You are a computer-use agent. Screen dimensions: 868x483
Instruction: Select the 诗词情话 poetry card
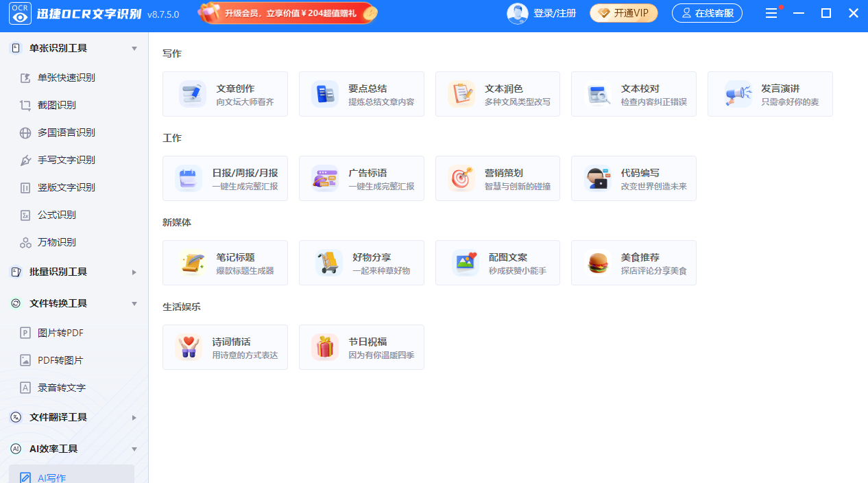(x=225, y=346)
